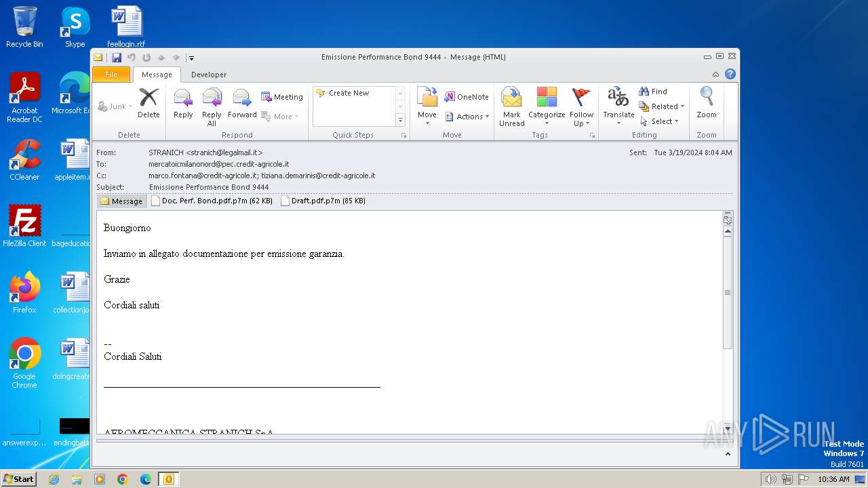Open Recycle Bin on desktop
Viewport: 868px width, 488px height.
24,27
